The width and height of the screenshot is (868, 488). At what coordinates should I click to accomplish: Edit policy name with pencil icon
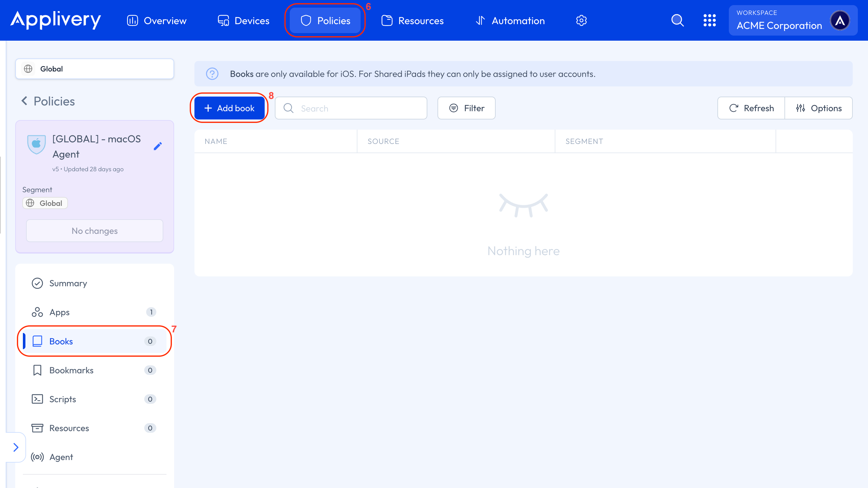(x=158, y=146)
